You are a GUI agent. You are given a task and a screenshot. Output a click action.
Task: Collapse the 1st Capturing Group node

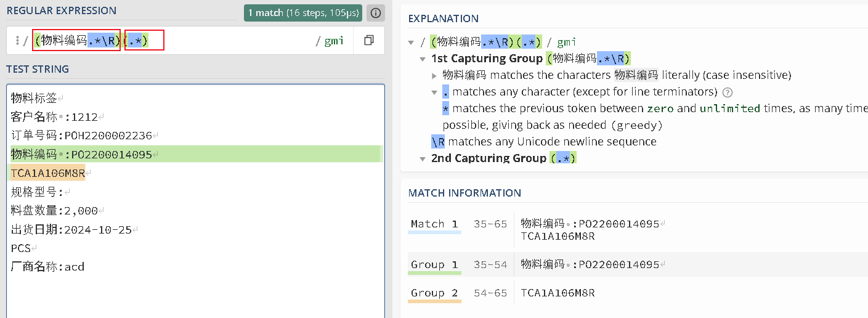pos(423,59)
